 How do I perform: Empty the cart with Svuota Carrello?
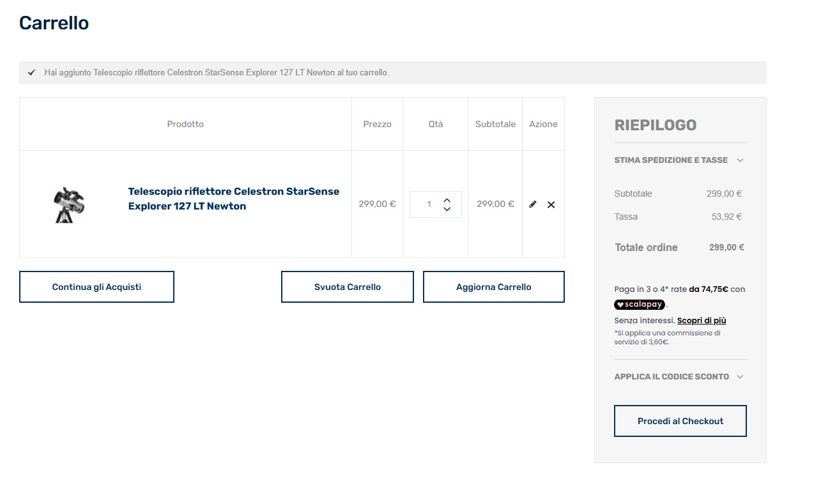[x=348, y=287]
